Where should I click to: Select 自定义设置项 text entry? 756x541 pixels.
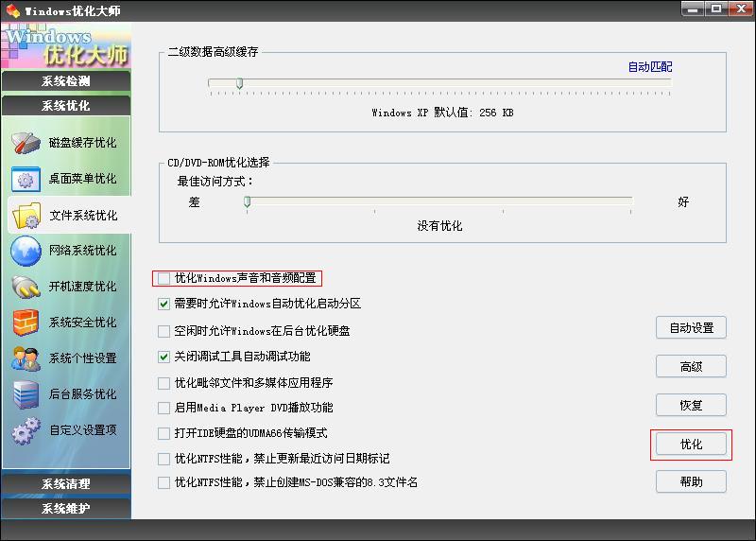[x=83, y=430]
